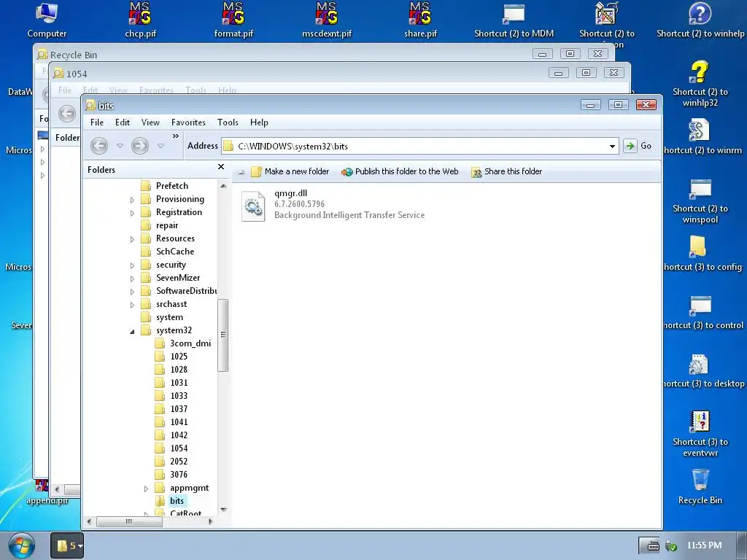Open the Tools menu in bits window
The width and height of the screenshot is (747, 560).
(228, 122)
